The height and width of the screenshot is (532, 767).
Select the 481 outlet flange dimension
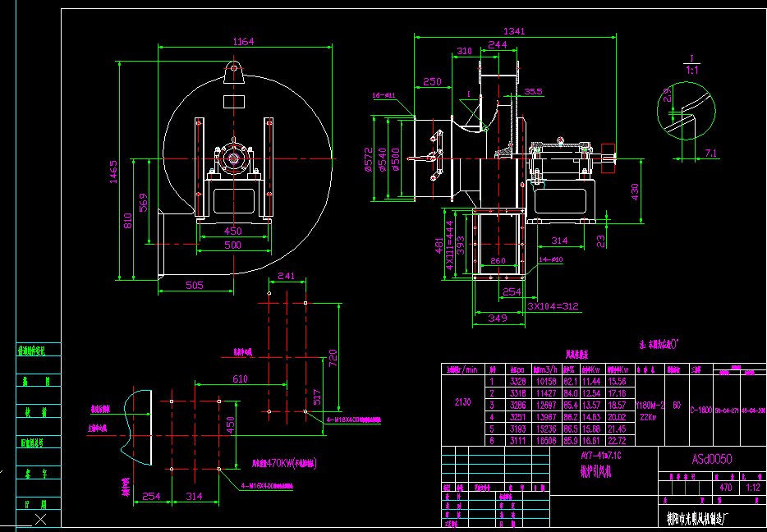[439, 246]
